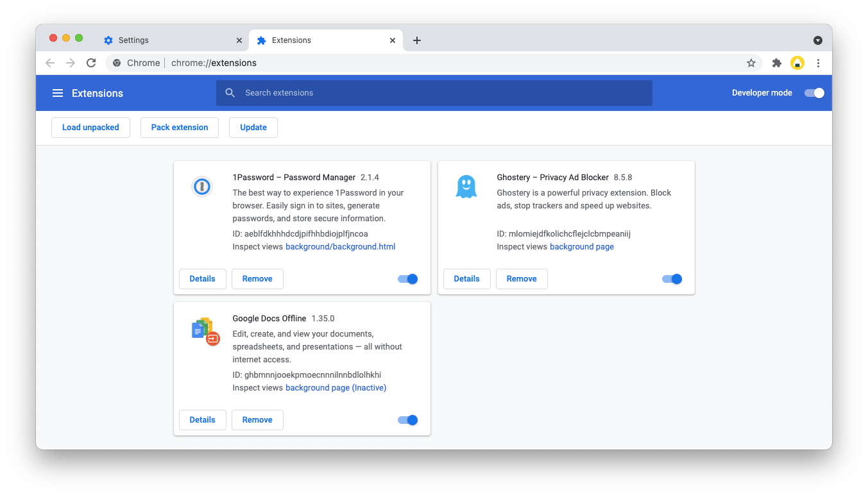Open Details for Ghostery
868x497 pixels.
pos(467,279)
